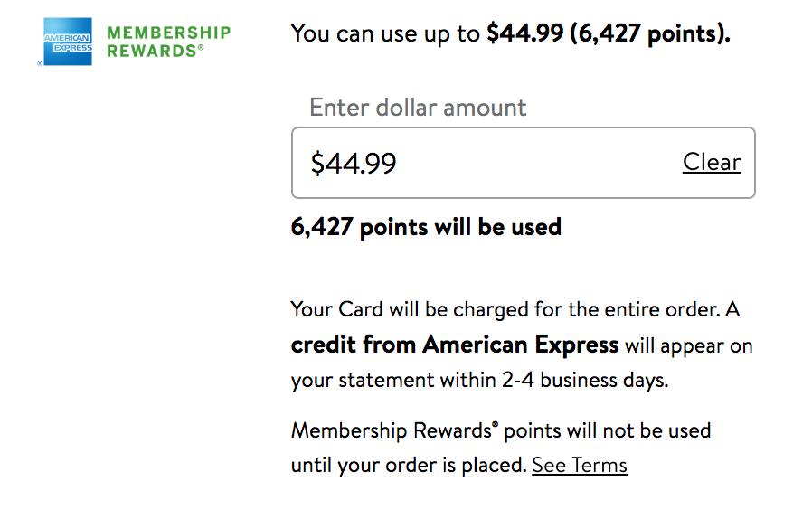Click bold "credit from American Express" text

coord(454,345)
